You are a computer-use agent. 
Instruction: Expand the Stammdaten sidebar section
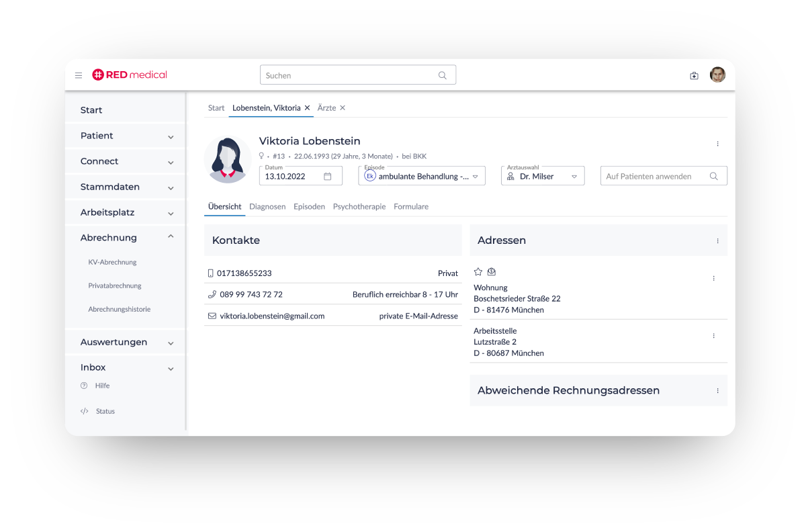click(x=171, y=187)
